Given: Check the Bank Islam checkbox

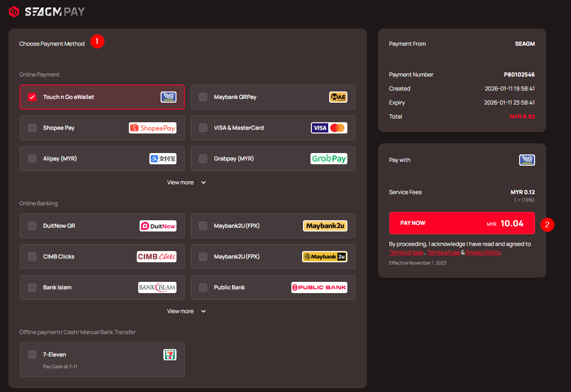Looking at the screenshot, I should (x=32, y=287).
